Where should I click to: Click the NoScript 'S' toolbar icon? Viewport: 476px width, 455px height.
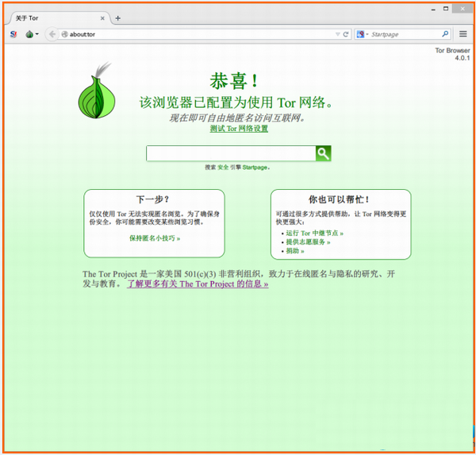click(13, 34)
